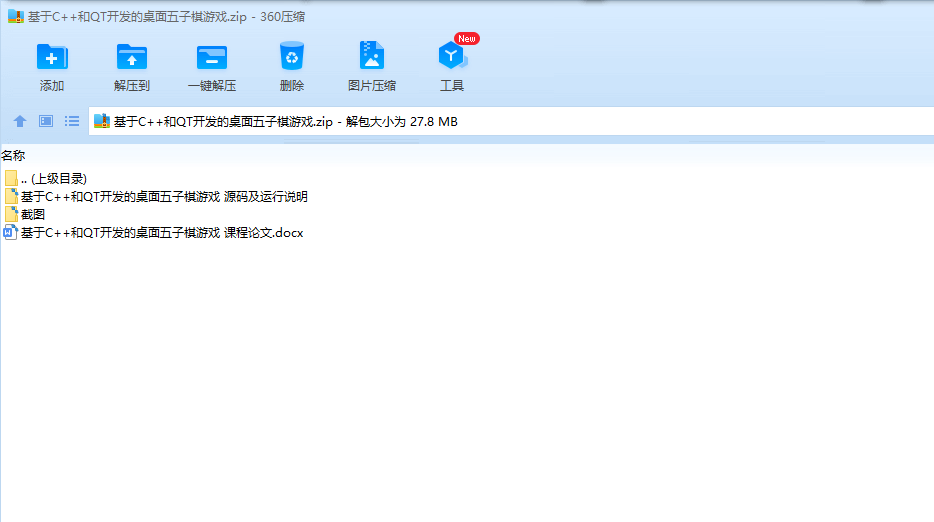
Task: Switch to the icon view mode button
Action: [x=46, y=122]
